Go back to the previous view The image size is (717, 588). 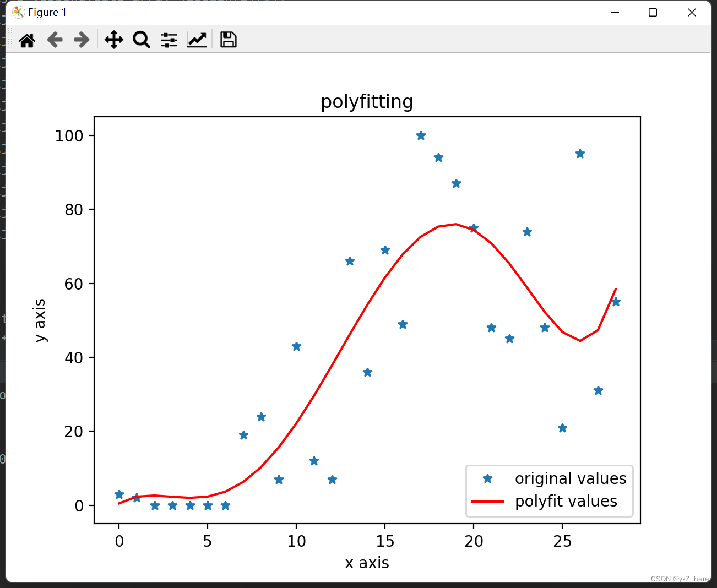[55, 40]
